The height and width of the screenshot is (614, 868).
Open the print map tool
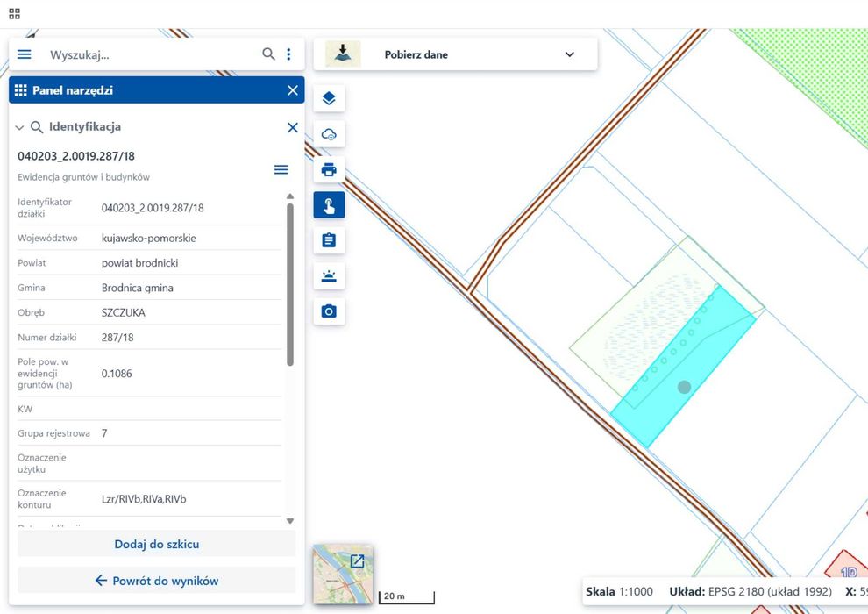coord(329,169)
